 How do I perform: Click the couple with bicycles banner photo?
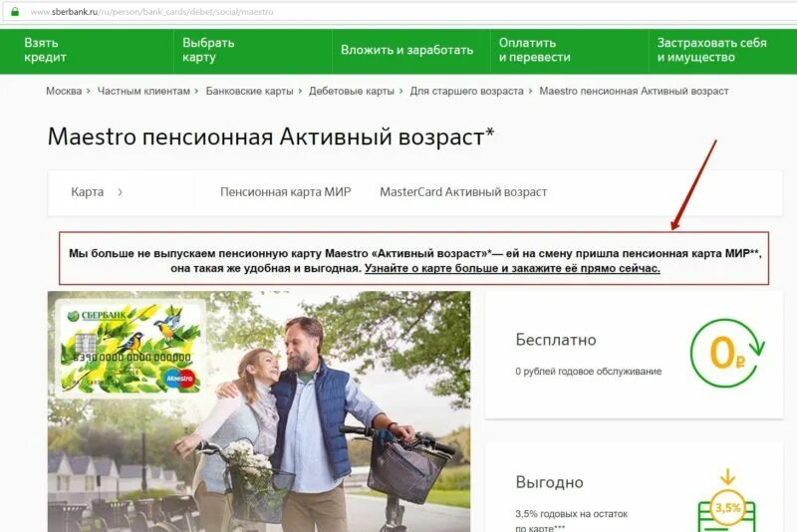pos(259,411)
